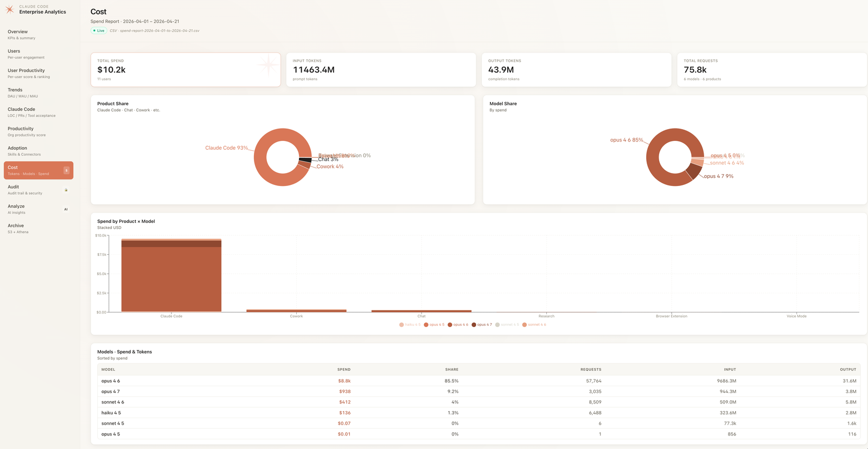
Task: Select the Output Tokens card
Action: [577, 69]
